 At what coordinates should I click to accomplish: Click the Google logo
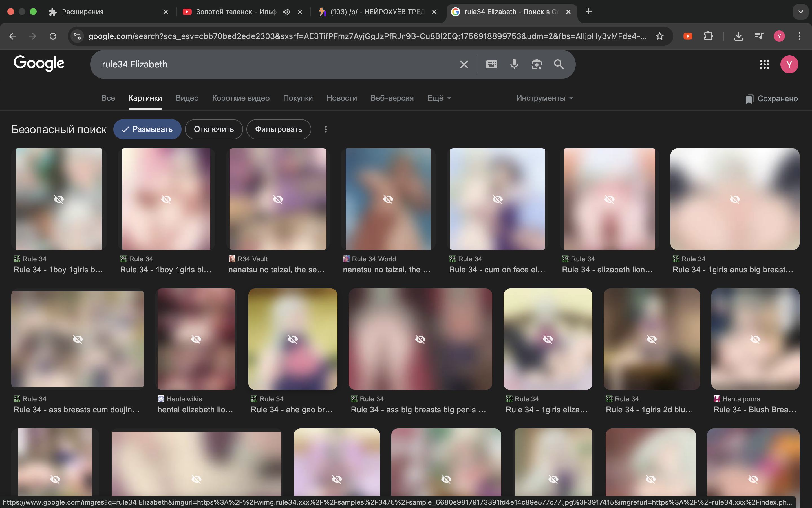(x=39, y=63)
